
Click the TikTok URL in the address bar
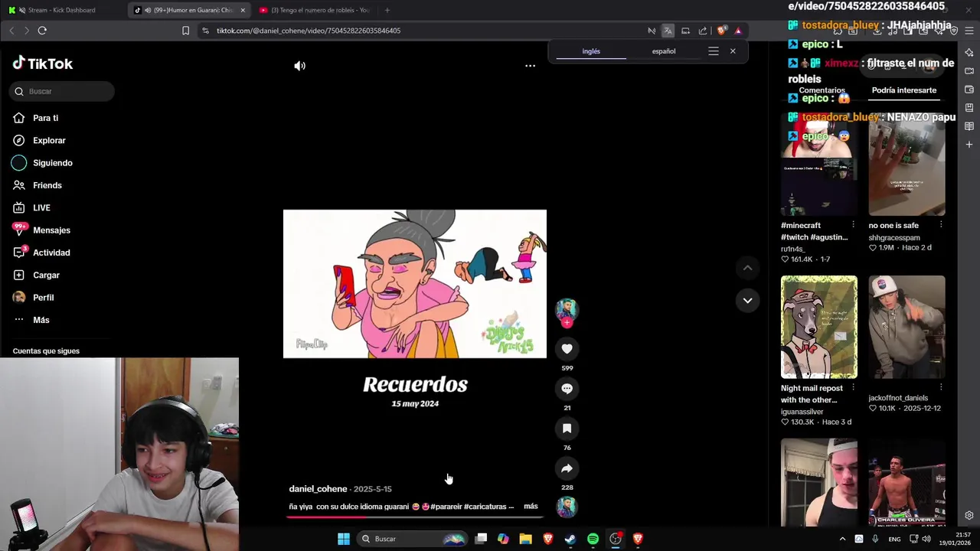[309, 31]
